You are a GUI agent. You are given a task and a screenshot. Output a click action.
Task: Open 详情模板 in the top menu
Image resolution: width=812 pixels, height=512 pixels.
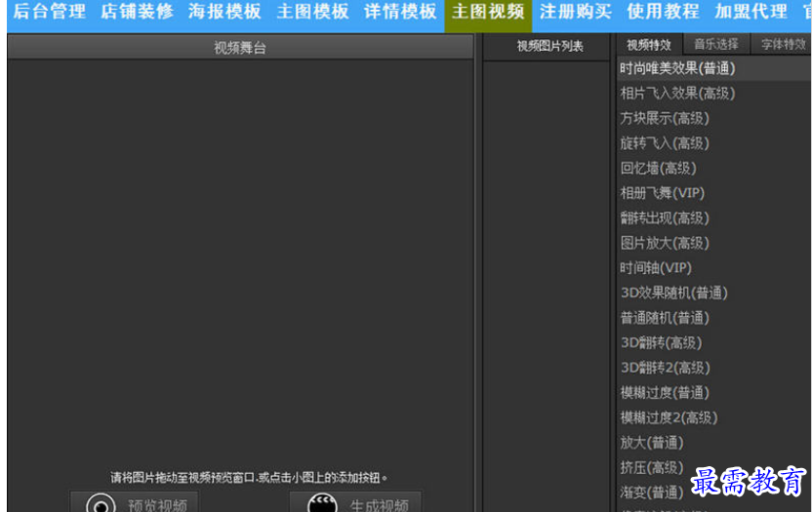[400, 12]
